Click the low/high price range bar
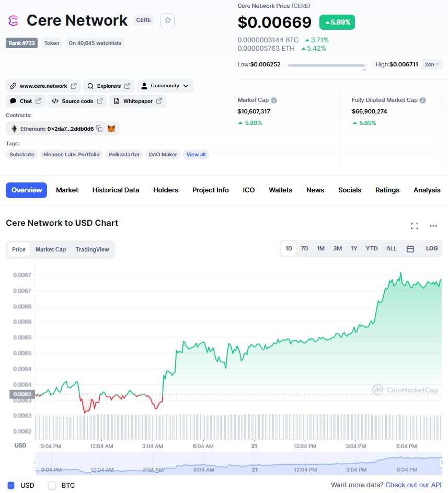Screen dimensions: 448x493 328,65
